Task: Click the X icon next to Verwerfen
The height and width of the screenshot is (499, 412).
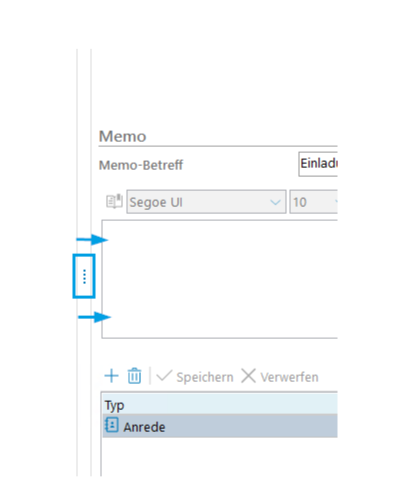Action: coord(248,376)
